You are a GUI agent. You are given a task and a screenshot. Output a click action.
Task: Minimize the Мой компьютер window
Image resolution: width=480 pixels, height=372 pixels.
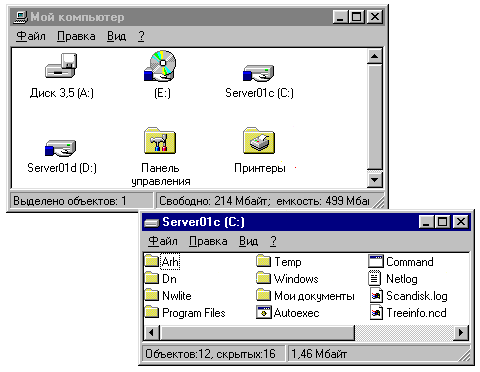(340, 16)
